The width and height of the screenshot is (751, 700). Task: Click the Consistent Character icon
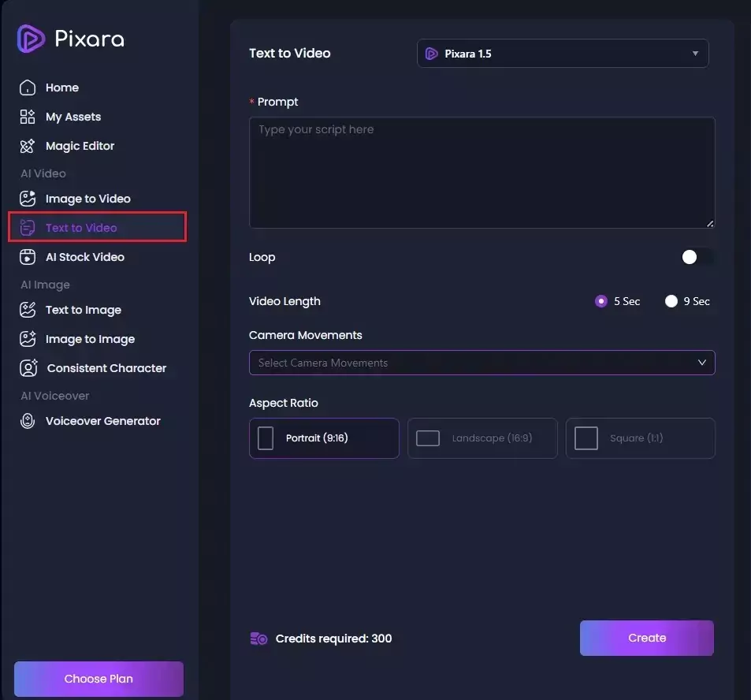coord(28,368)
